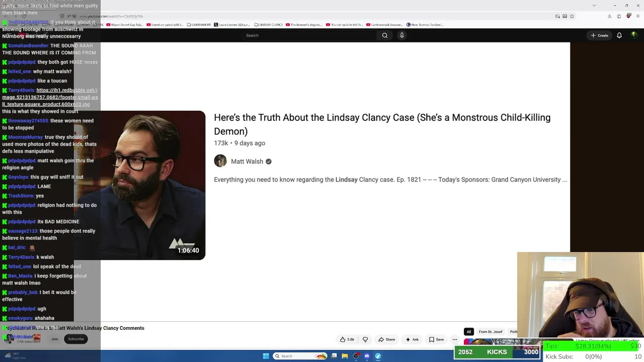Screen dimensions: 644x362
Task: Click the Create button
Action: click(x=600, y=35)
